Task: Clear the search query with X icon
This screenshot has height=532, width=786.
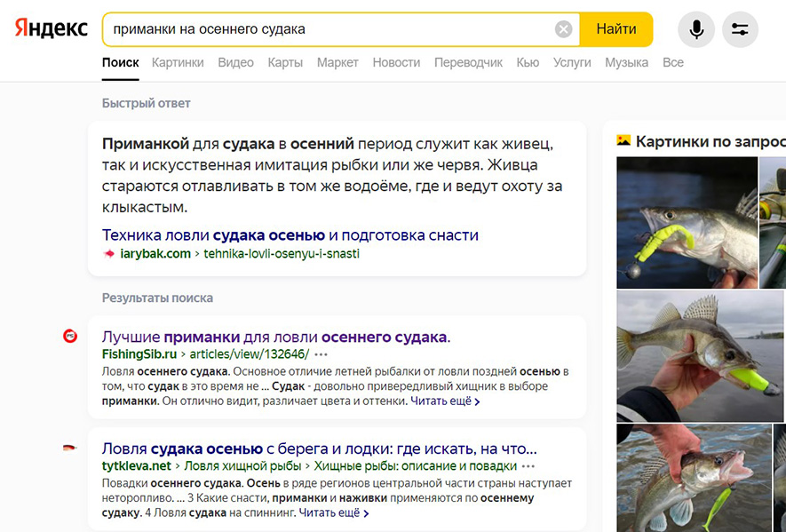Action: click(x=563, y=29)
